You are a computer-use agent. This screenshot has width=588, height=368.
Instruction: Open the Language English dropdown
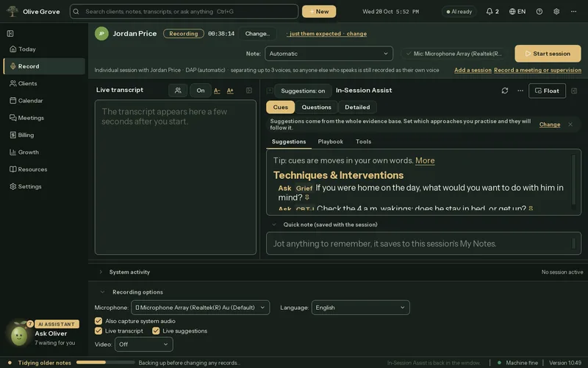360,308
